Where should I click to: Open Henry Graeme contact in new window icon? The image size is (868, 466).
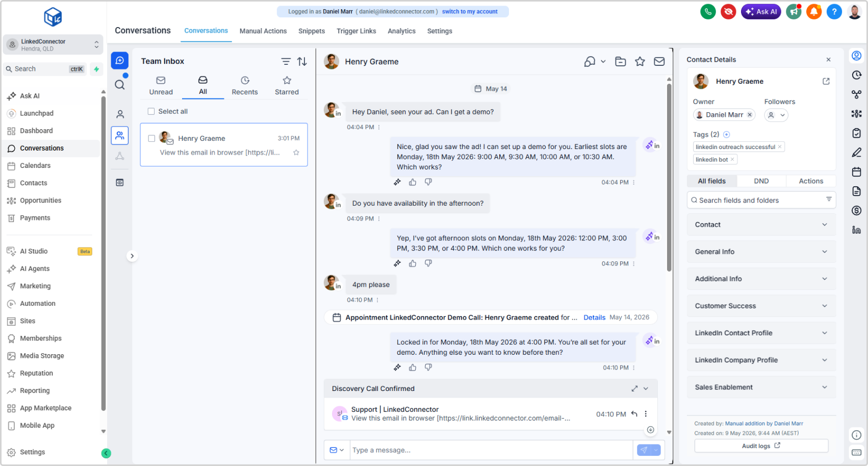826,81
